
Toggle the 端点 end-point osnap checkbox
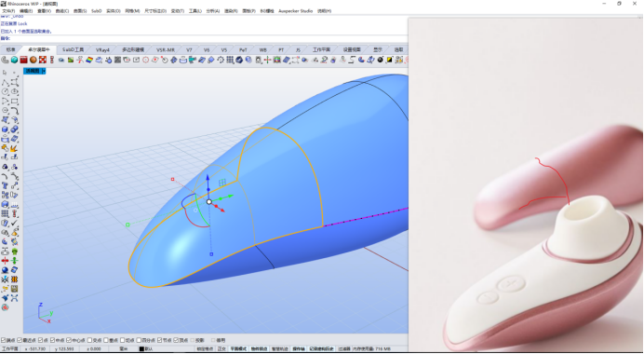4,340
